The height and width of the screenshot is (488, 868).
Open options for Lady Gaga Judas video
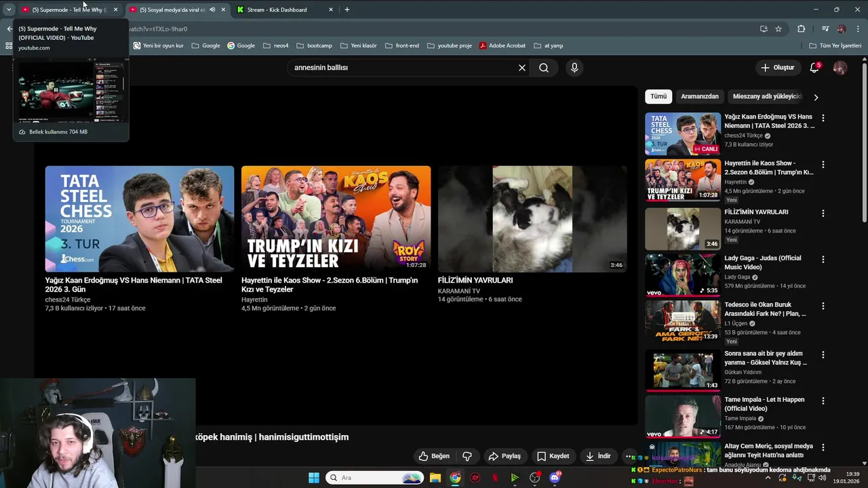(x=823, y=260)
